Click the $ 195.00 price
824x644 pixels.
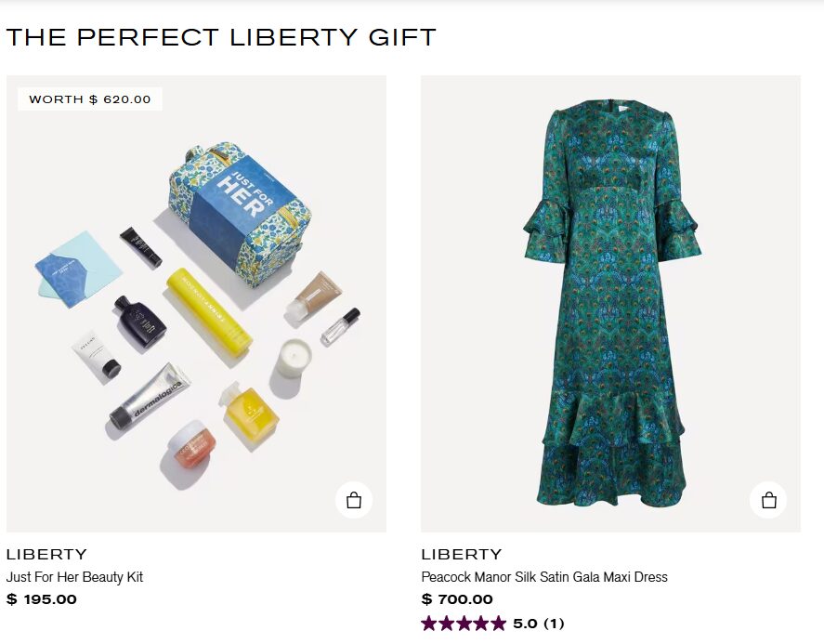pos(42,599)
